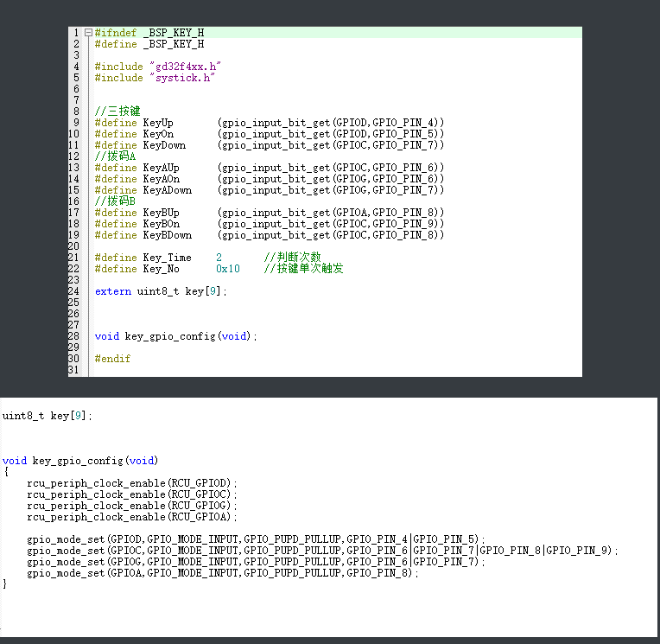Click GPIOD,GPIO_PIN_4 expression on line 9
The image size is (660, 644).
[384, 123]
